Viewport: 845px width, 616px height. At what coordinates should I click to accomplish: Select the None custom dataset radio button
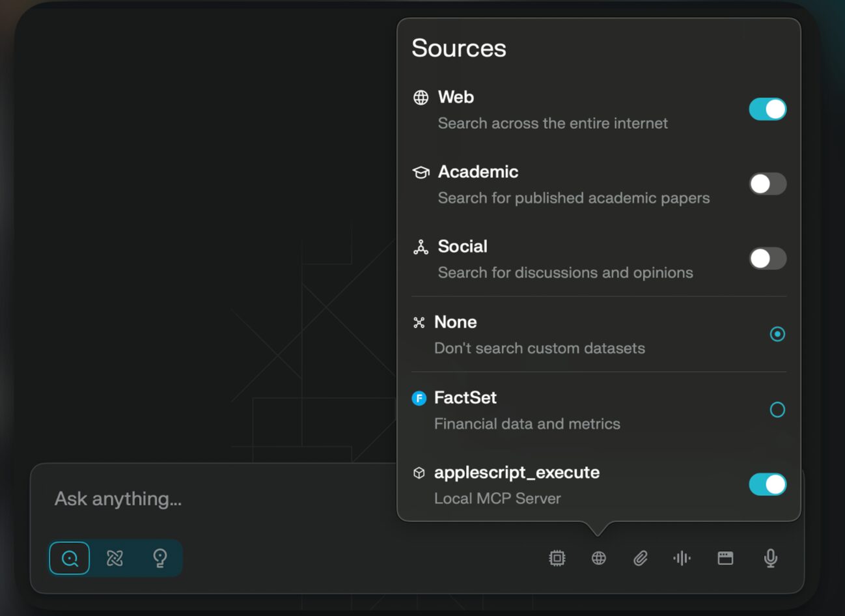click(777, 334)
